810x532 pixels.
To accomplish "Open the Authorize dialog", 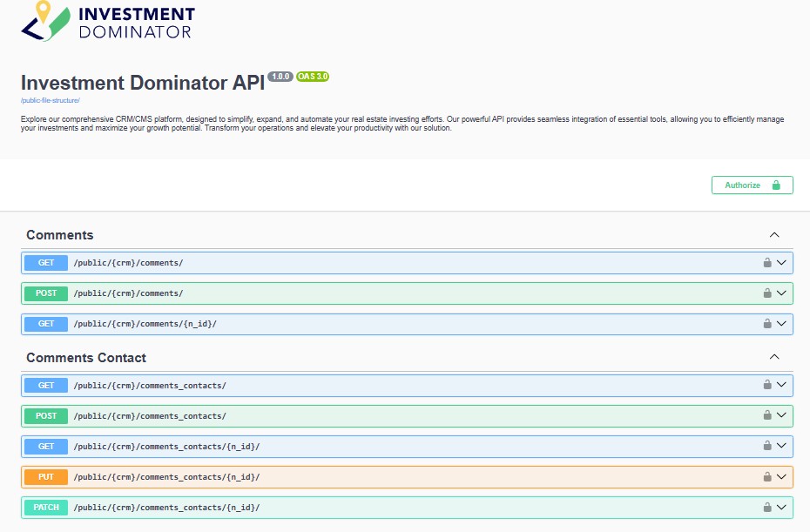I will [752, 185].
